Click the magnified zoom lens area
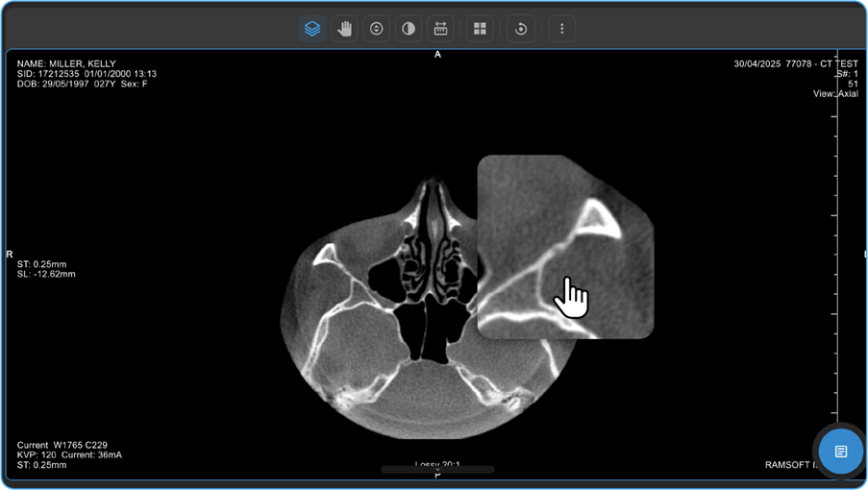The width and height of the screenshot is (868, 490). 565,247
